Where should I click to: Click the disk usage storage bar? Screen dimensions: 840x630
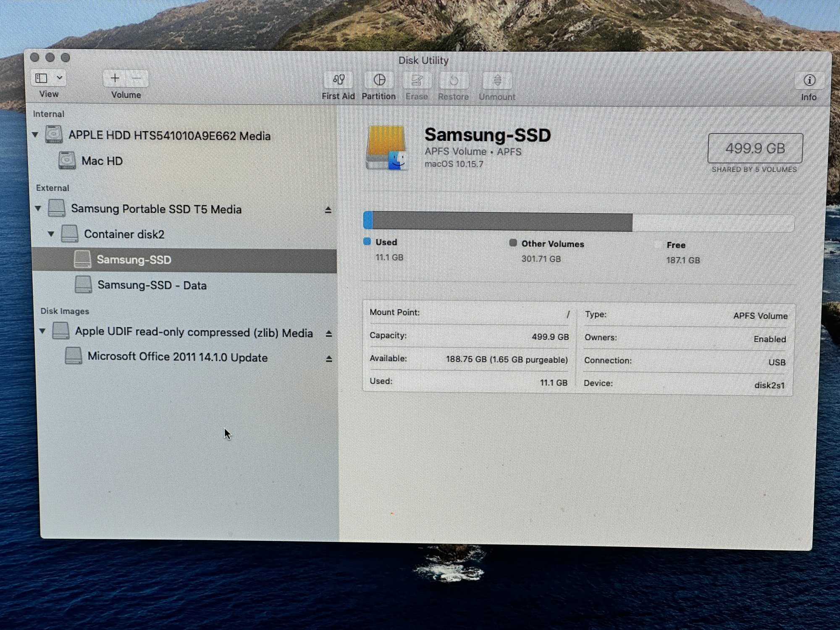578,222
